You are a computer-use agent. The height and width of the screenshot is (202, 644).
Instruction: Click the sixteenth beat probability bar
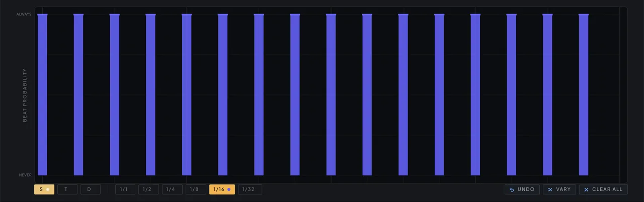[584, 94]
